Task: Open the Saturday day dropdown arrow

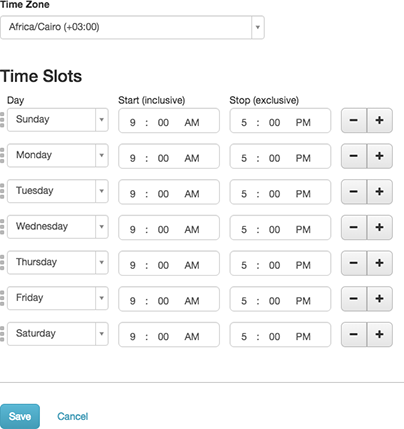Action: point(102,334)
